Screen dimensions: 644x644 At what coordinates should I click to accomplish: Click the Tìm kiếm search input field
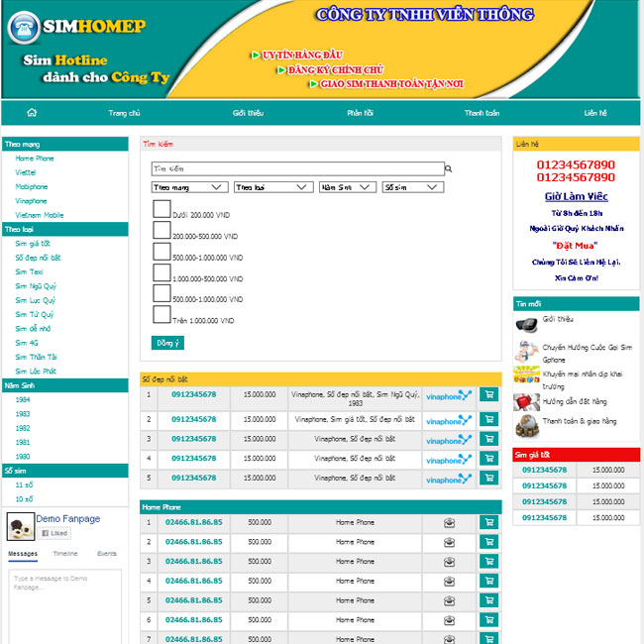[297, 169]
